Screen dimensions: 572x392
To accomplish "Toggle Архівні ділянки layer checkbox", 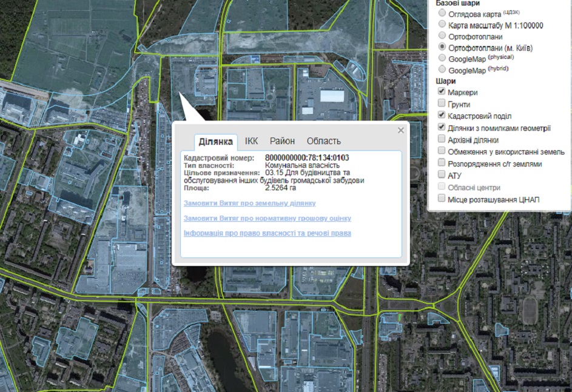I will point(442,139).
